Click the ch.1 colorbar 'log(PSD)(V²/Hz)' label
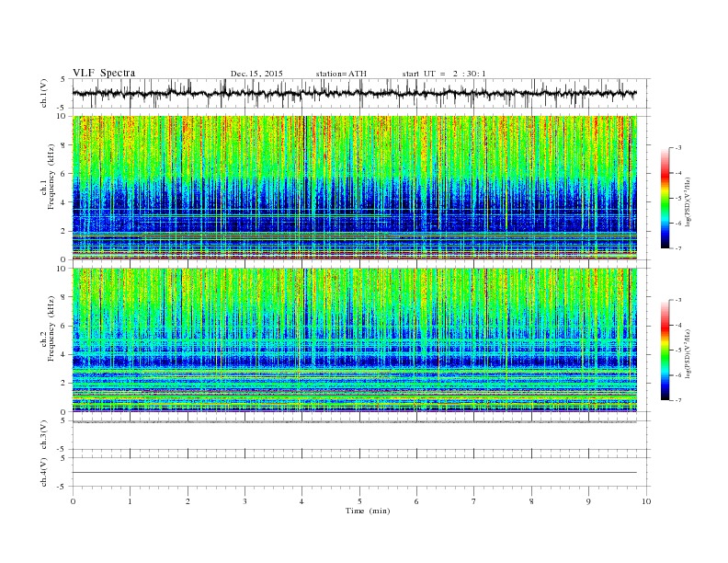 pyautogui.click(x=688, y=201)
